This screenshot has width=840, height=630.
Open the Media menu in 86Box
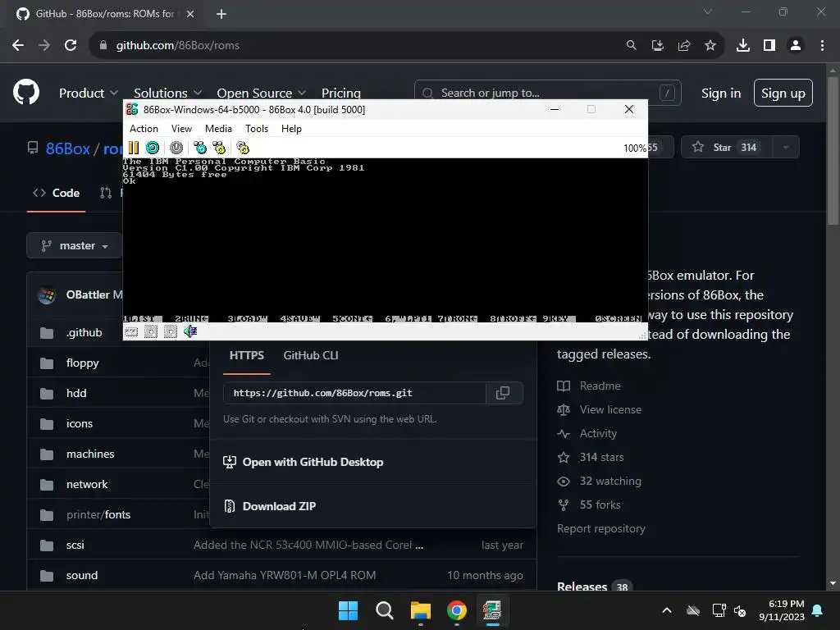[218, 129]
